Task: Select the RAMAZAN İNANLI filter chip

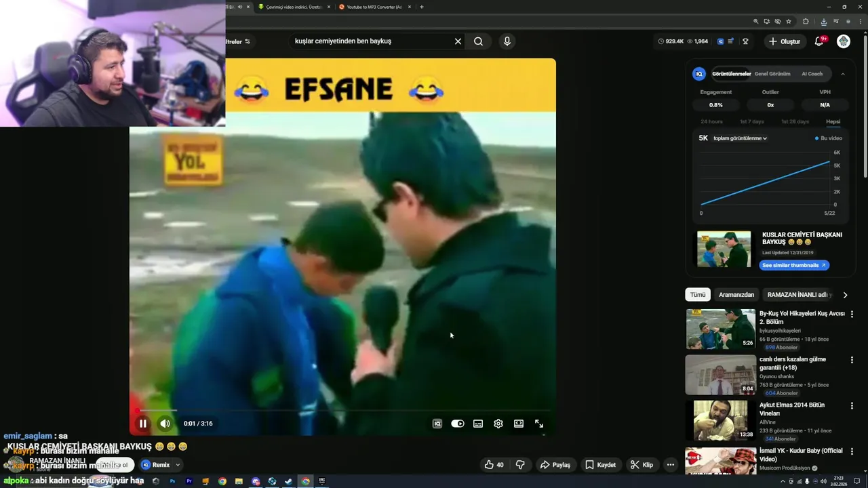Action: [x=799, y=295]
